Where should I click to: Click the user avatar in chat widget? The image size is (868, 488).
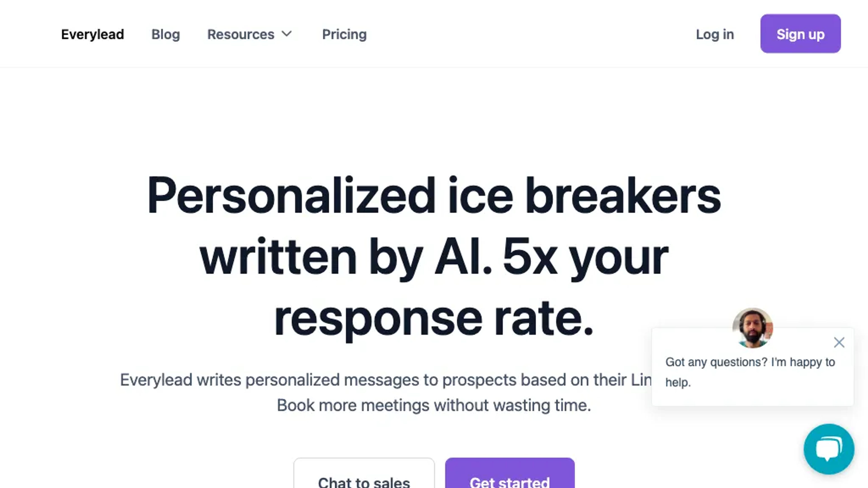pos(753,327)
